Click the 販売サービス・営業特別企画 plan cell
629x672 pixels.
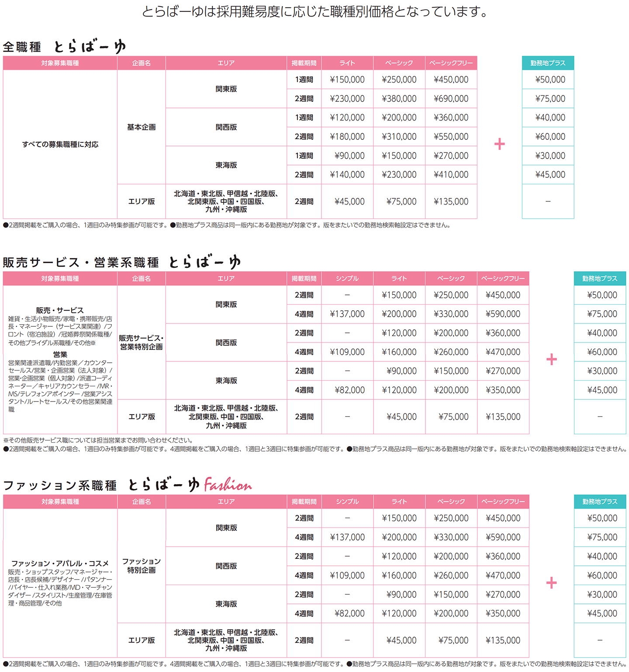(142, 343)
